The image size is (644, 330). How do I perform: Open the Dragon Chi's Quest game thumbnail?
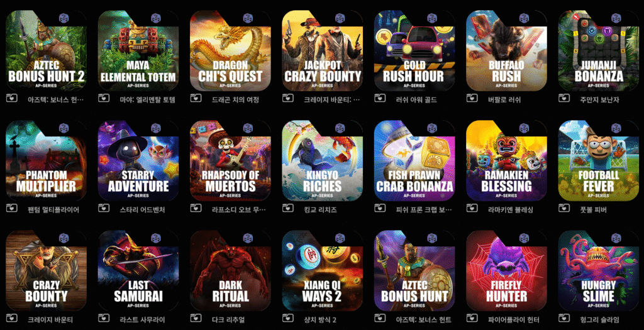click(230, 50)
